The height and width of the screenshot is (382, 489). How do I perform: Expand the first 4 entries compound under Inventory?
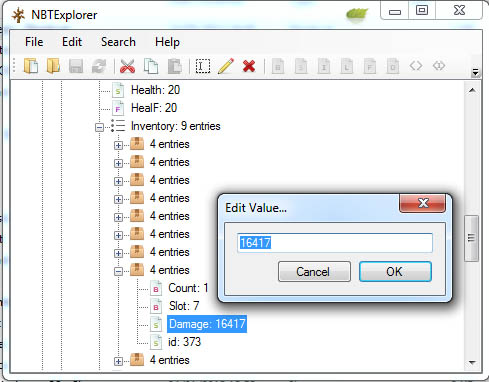[118, 145]
